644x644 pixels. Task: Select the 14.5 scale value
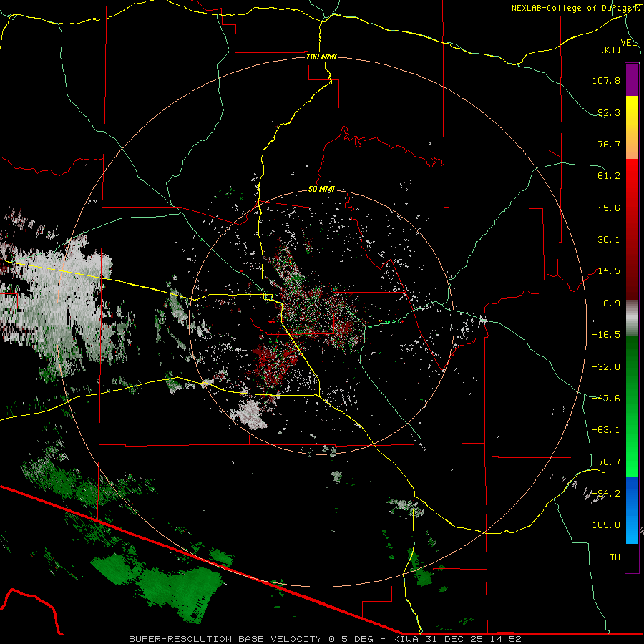coord(609,271)
